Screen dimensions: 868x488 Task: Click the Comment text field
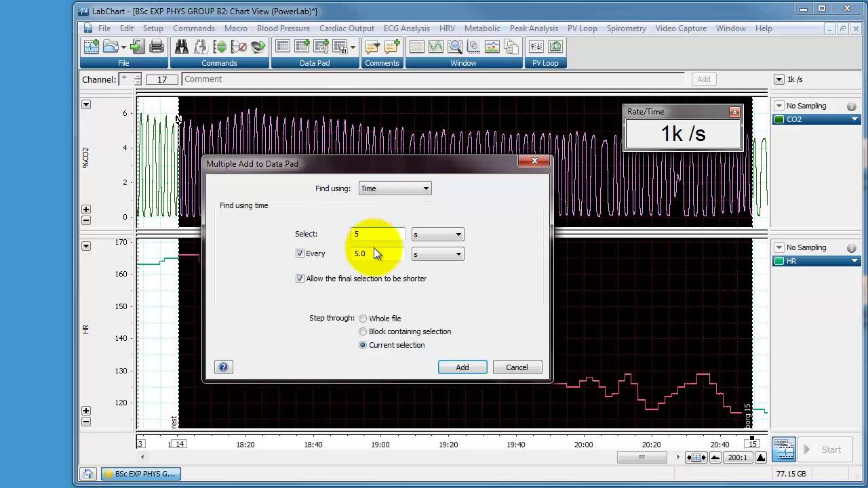[x=434, y=79]
